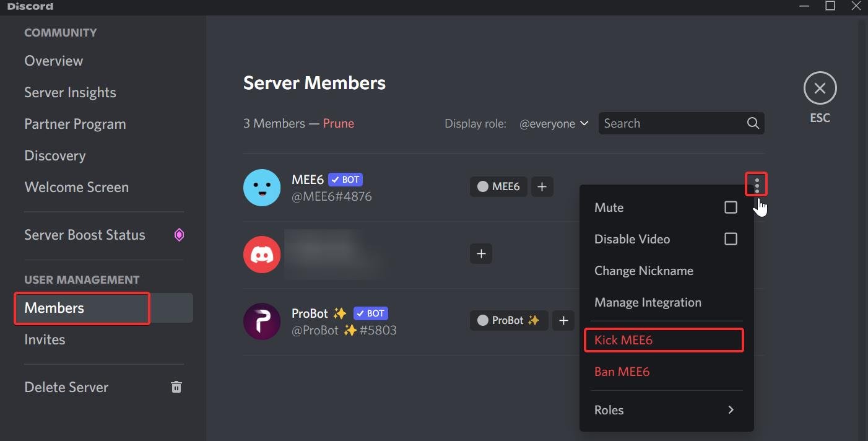
Task: Tick the Mute checkbox
Action: [731, 207]
